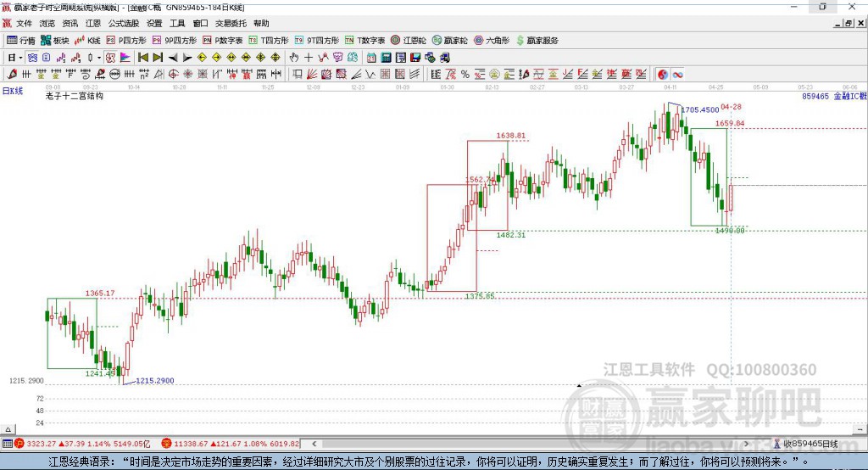Open the 9P四方形 tool

(175, 41)
